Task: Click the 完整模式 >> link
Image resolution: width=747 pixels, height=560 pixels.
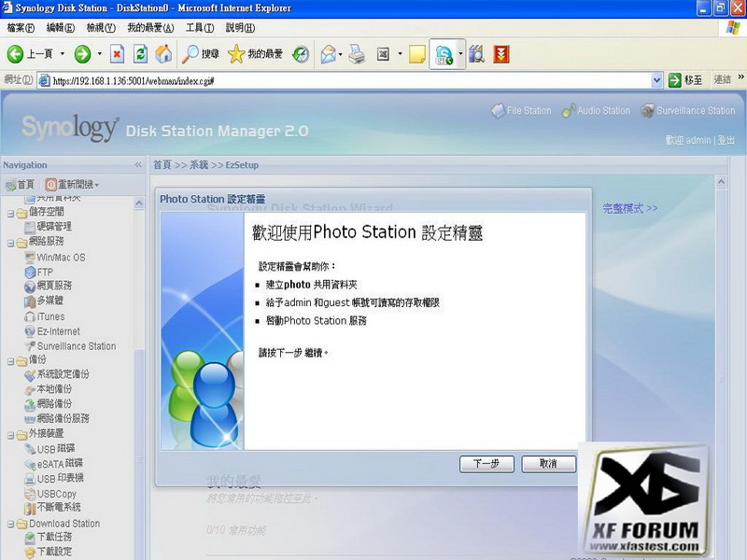Action: (629, 208)
